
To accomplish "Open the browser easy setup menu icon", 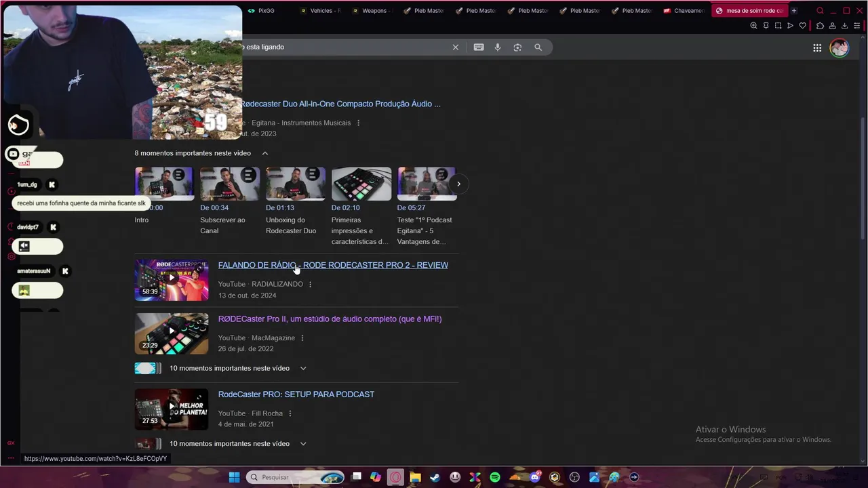I will [x=856, y=26].
